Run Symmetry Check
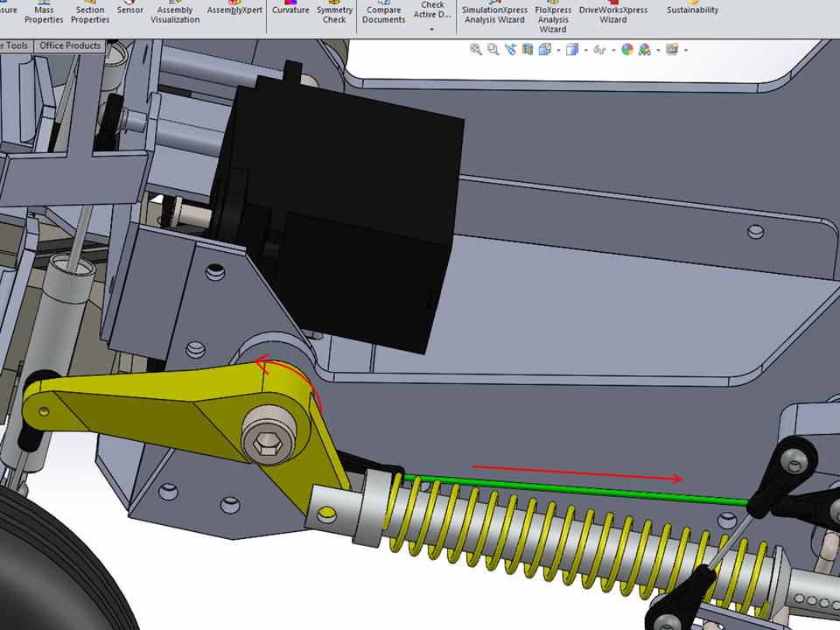Screen dimensions: 840x630 334,13
